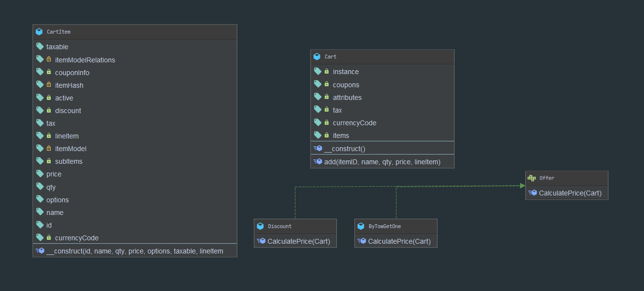Viewport: 644px width, 291px height.
Task: Select the itemModelRelations field in CartItem
Action: (x=85, y=60)
